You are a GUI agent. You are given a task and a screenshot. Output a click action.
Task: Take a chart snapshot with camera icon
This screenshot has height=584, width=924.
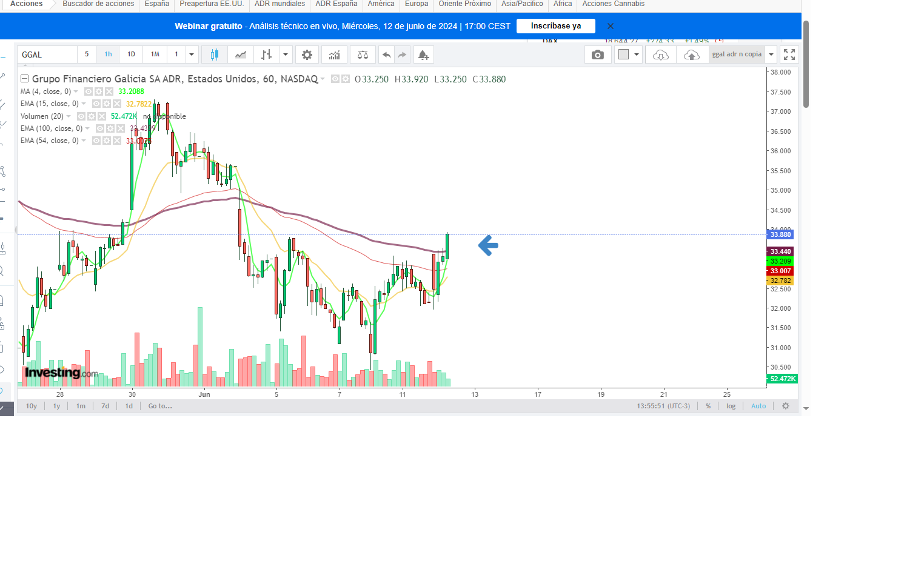pos(598,55)
